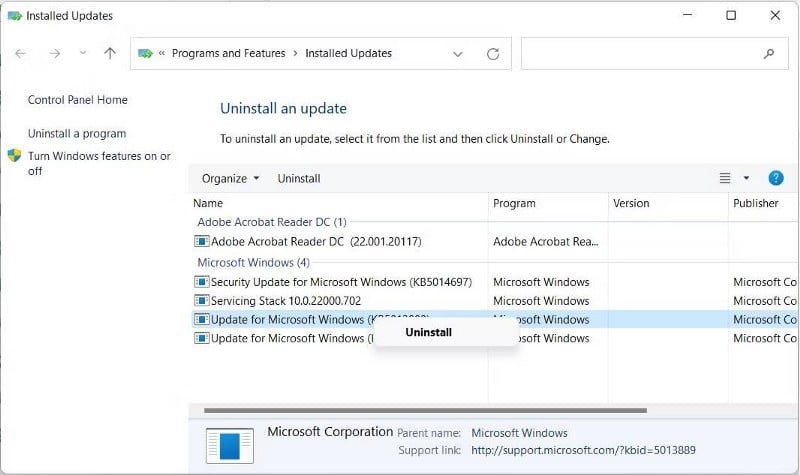The width and height of the screenshot is (800, 475).
Task: Click the address bar Control Panel icon
Action: (145, 53)
